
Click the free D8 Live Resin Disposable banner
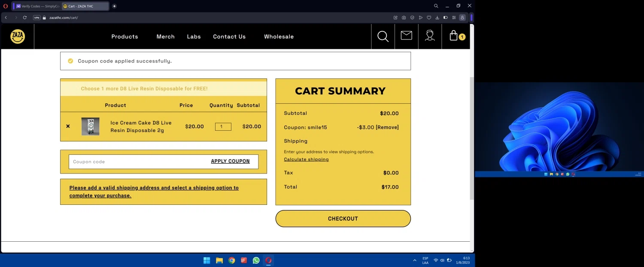tap(163, 89)
